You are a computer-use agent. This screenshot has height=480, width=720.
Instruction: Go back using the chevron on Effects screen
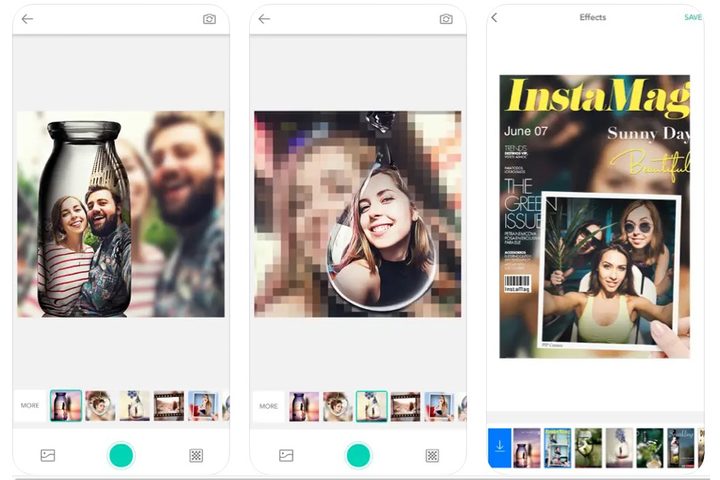click(x=495, y=17)
